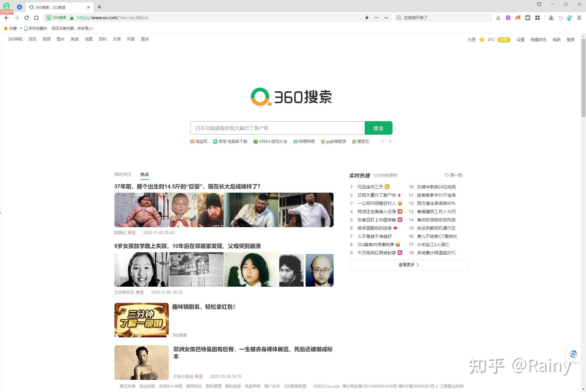
Task: Open 360导航 in top navigation
Action: coord(15,39)
